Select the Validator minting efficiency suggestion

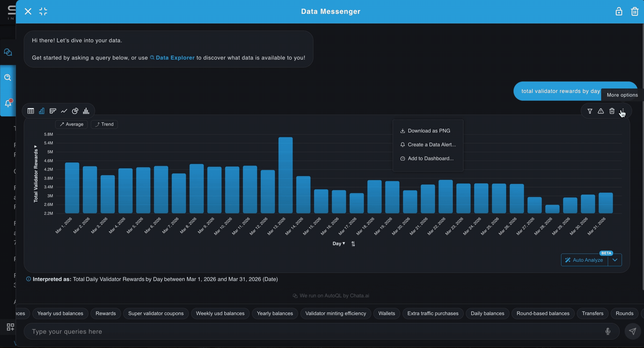[x=336, y=313]
